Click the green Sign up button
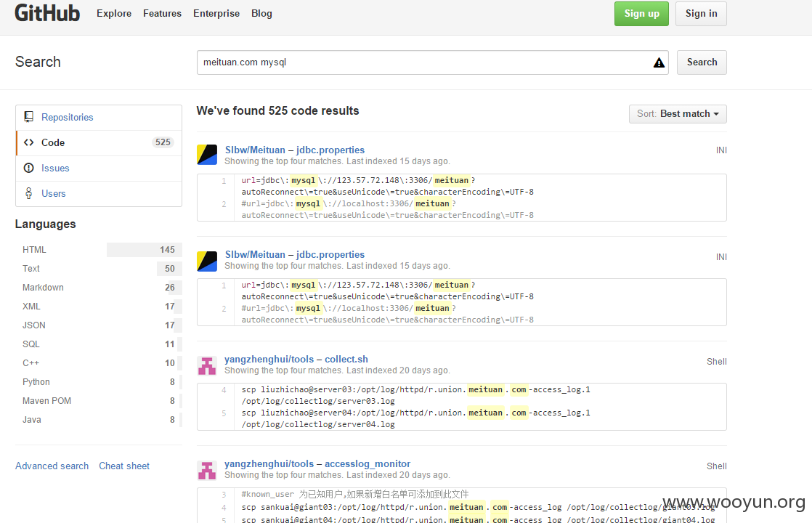Screen dimensions: 812x523 (641, 14)
